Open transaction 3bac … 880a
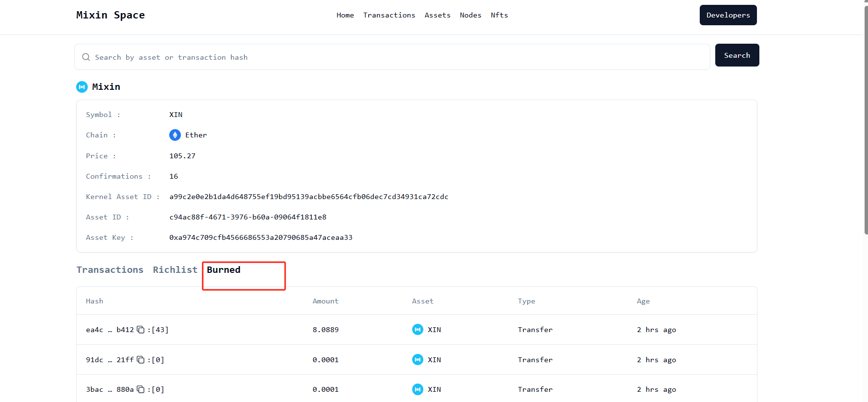The image size is (868, 402). [x=110, y=389]
